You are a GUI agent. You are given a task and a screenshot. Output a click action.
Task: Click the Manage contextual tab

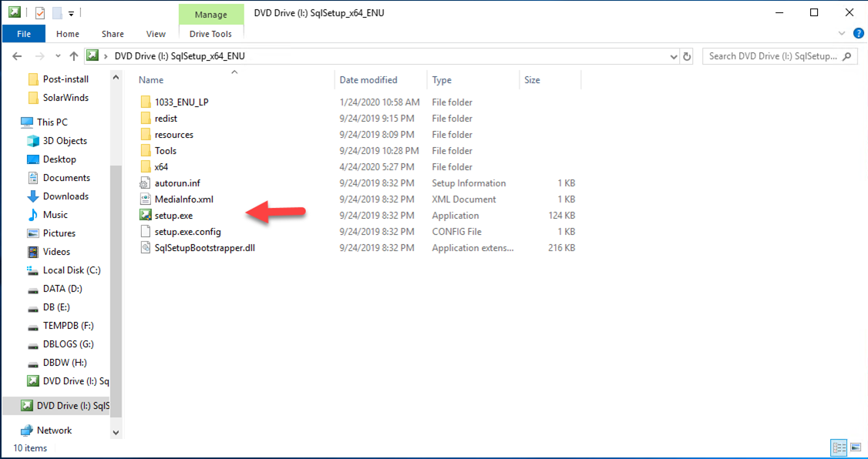click(211, 15)
